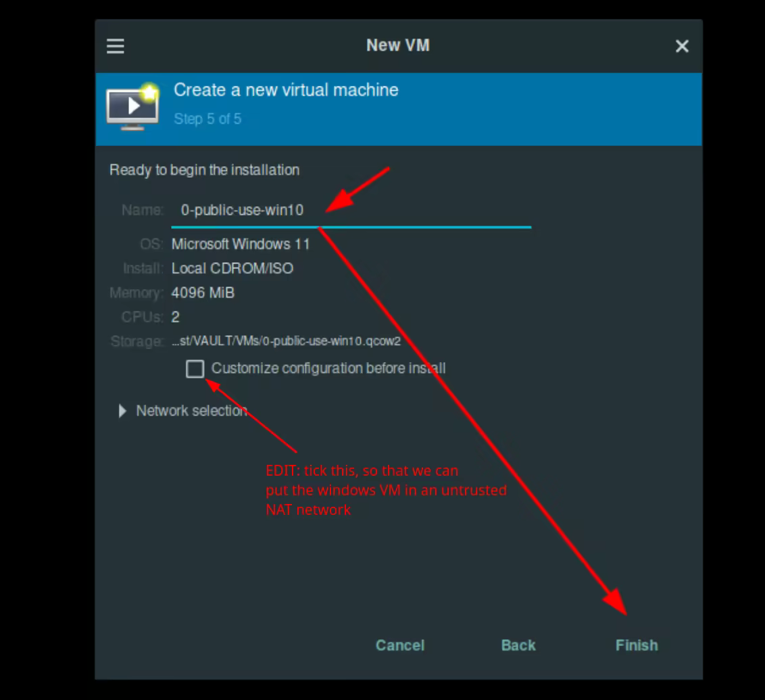Click the Network selection label
The width and height of the screenshot is (765, 700).
(x=191, y=411)
